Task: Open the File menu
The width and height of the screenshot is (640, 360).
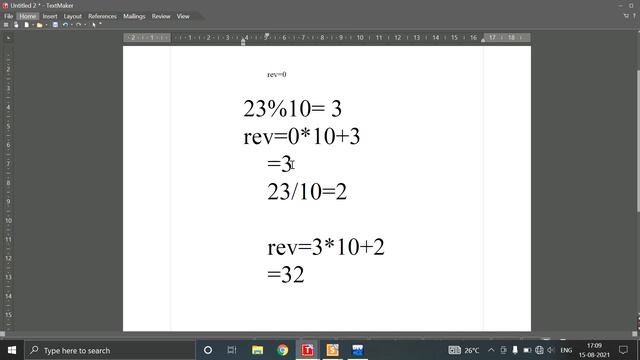Action: [9, 16]
